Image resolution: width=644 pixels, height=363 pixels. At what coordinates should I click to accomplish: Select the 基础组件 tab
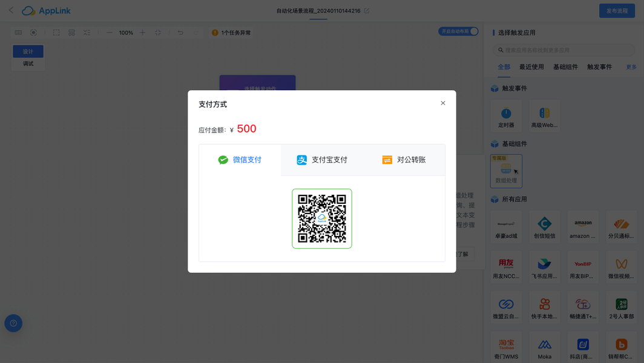click(565, 67)
